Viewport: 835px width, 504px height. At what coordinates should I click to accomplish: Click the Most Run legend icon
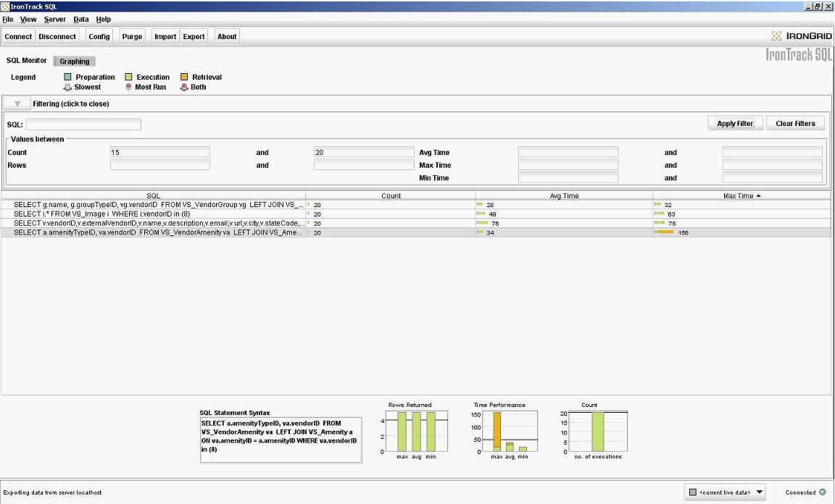[x=128, y=87]
